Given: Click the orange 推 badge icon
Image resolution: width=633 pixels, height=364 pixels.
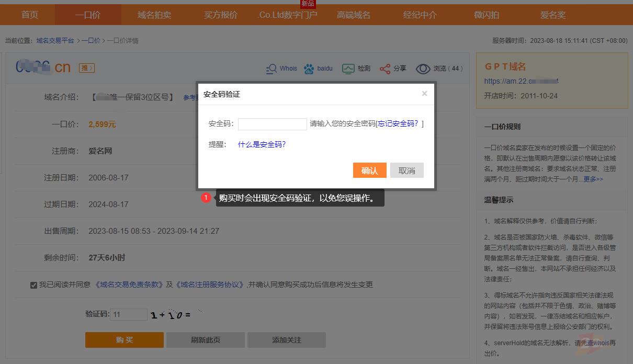Looking at the screenshot, I should pyautogui.click(x=87, y=68).
